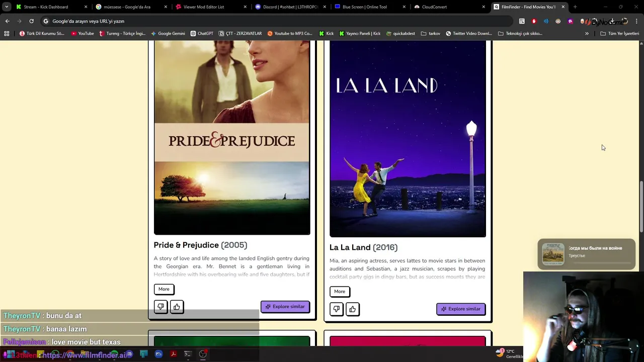Like Pride & Prejudice with thumbs-up icon

(177, 307)
